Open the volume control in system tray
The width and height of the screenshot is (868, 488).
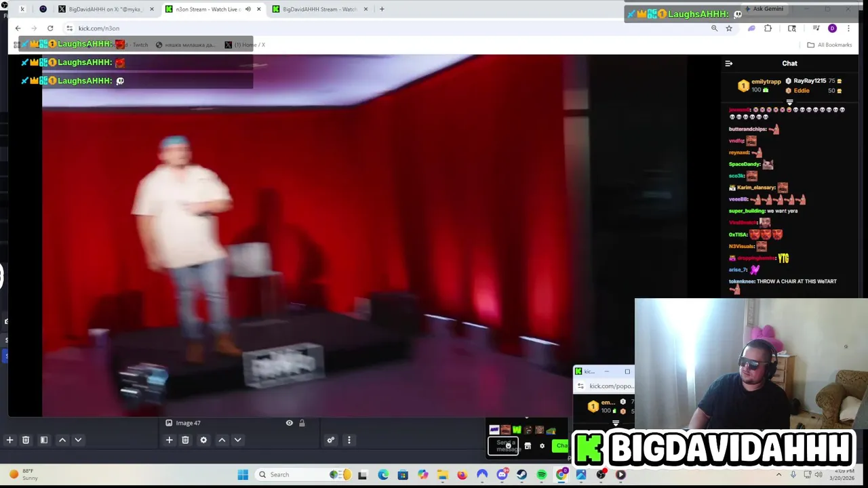(818, 474)
